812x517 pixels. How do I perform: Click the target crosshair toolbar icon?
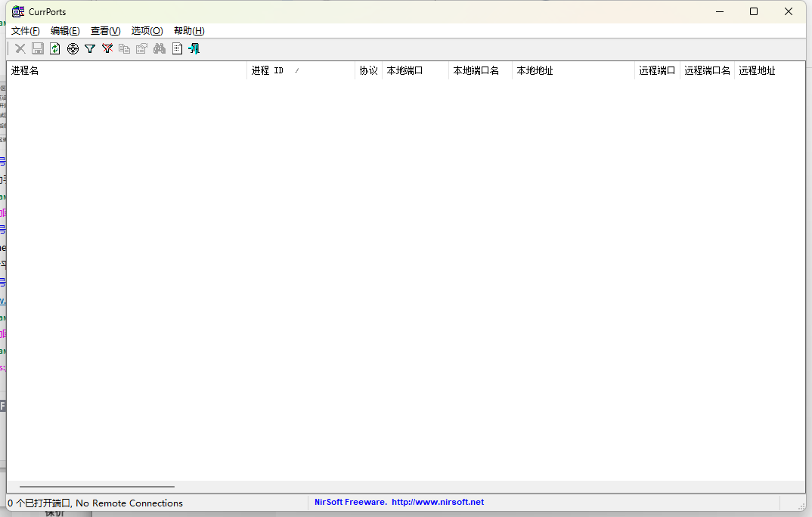pyautogui.click(x=73, y=48)
